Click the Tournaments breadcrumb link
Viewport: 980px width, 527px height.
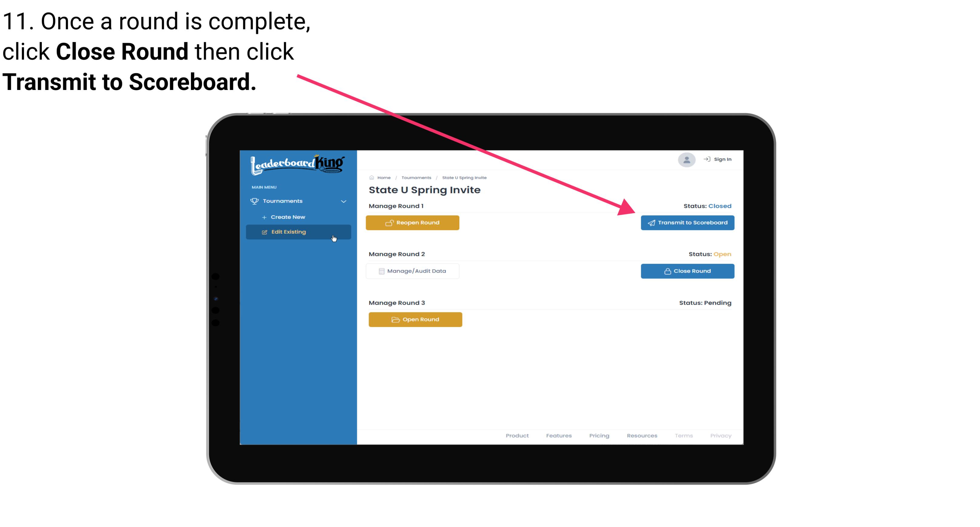[x=415, y=177]
